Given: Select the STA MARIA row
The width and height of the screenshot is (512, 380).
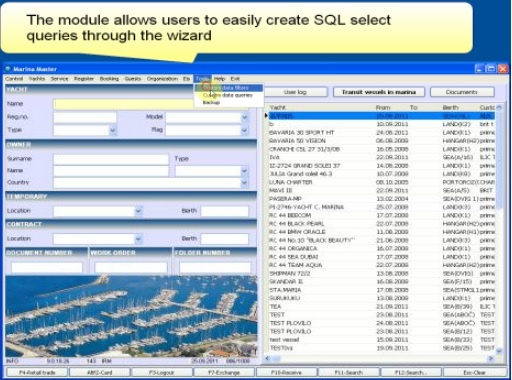Looking at the screenshot, I should point(382,290).
